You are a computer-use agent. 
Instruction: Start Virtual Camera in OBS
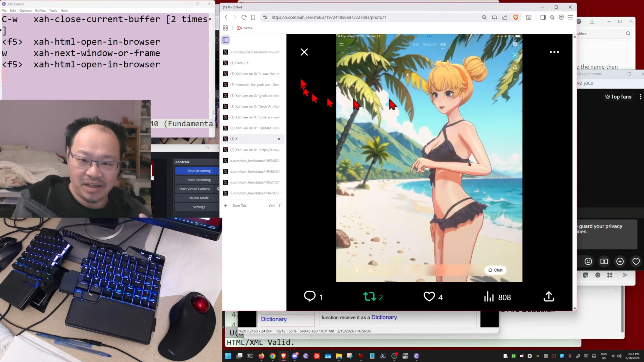tap(194, 189)
